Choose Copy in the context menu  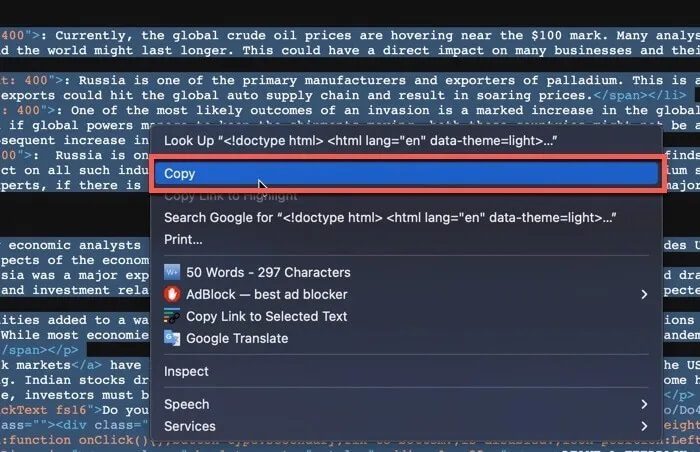(406, 174)
